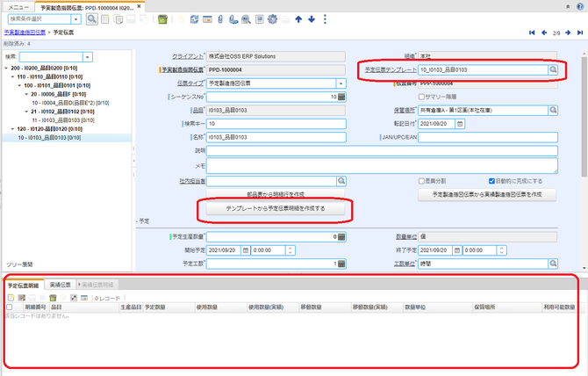
Task: Go to next record with the down arrow
Action: [x=312, y=19]
